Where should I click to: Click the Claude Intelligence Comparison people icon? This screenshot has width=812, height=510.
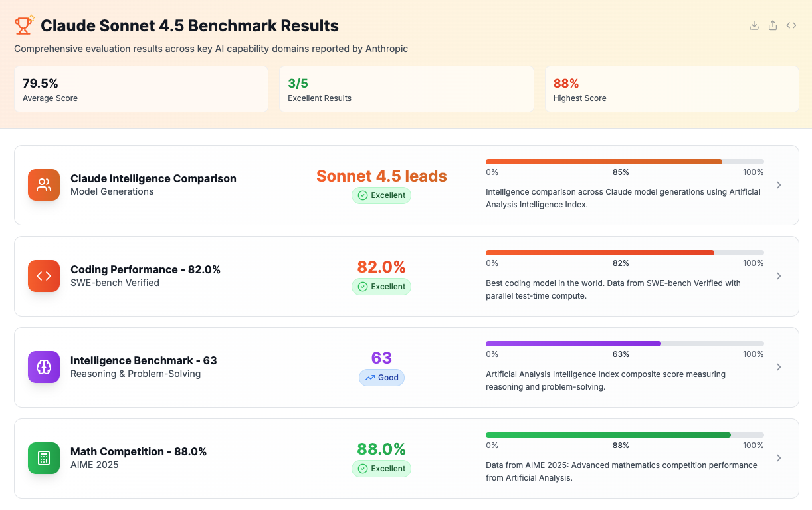pos(43,185)
